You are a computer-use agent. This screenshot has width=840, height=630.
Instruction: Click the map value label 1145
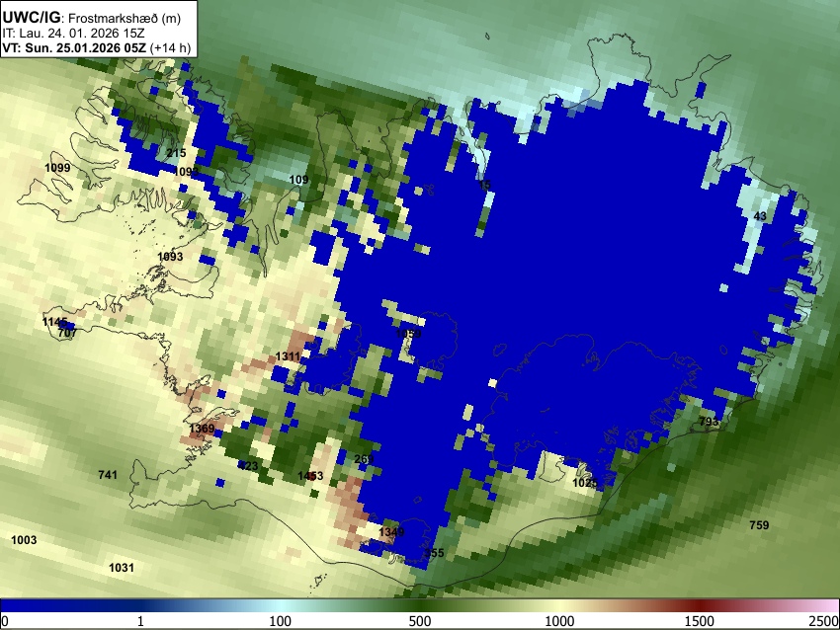point(54,322)
